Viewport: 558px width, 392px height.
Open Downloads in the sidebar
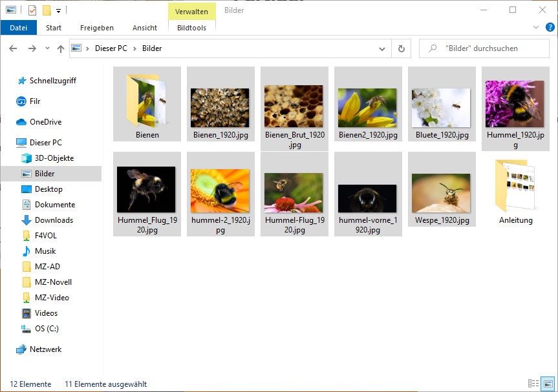click(47, 220)
